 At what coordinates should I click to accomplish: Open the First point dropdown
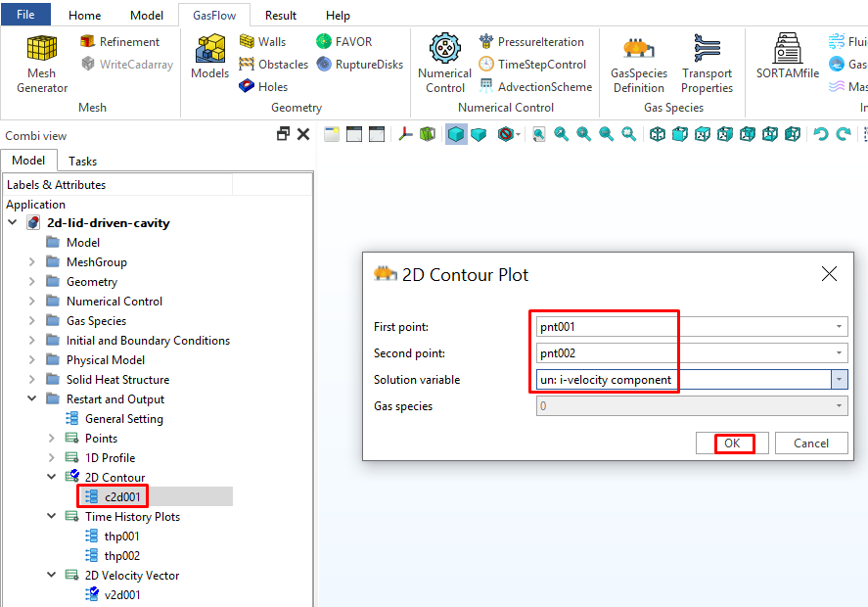coord(839,327)
